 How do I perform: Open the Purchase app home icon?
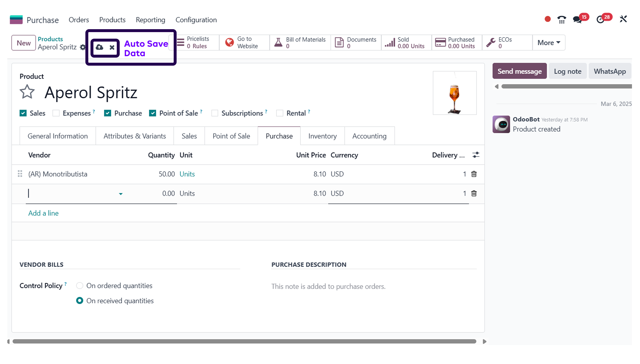[16, 20]
